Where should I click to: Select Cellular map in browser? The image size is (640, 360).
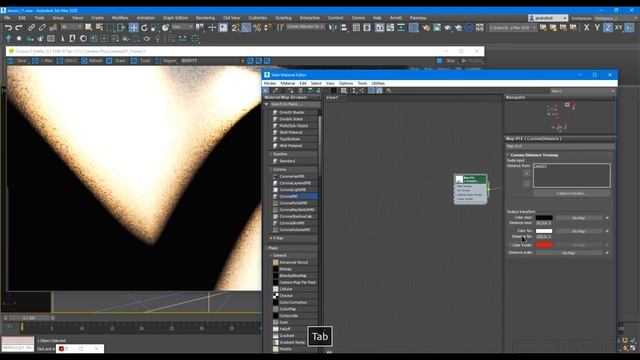click(x=295, y=289)
